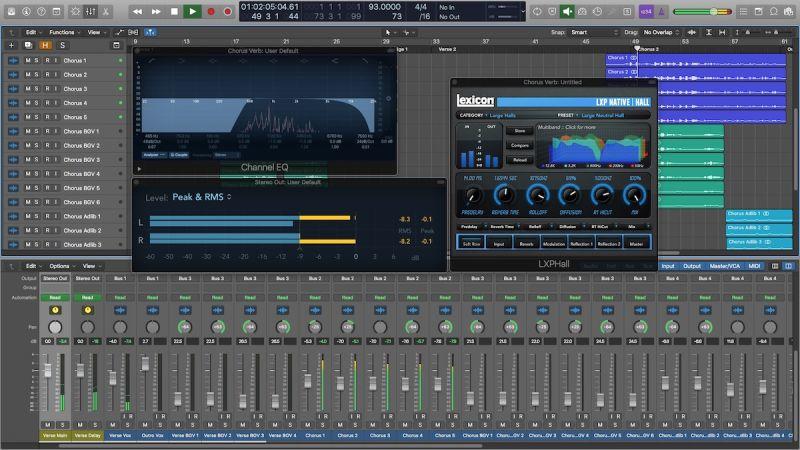This screenshot has height=450, width=800.
Task: Open the Drag No Overlap dropdown
Action: (661, 32)
